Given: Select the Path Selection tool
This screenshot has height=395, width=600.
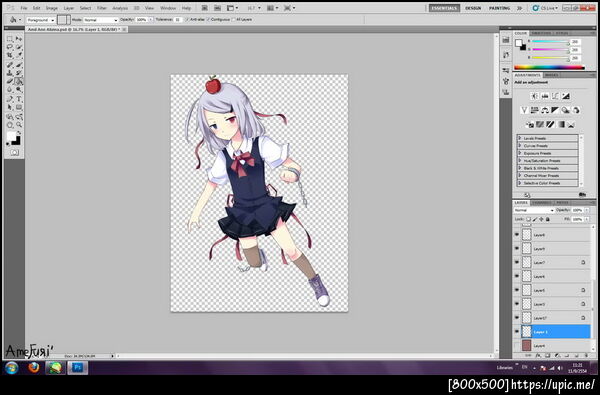Looking at the screenshot, I should click(10, 108).
